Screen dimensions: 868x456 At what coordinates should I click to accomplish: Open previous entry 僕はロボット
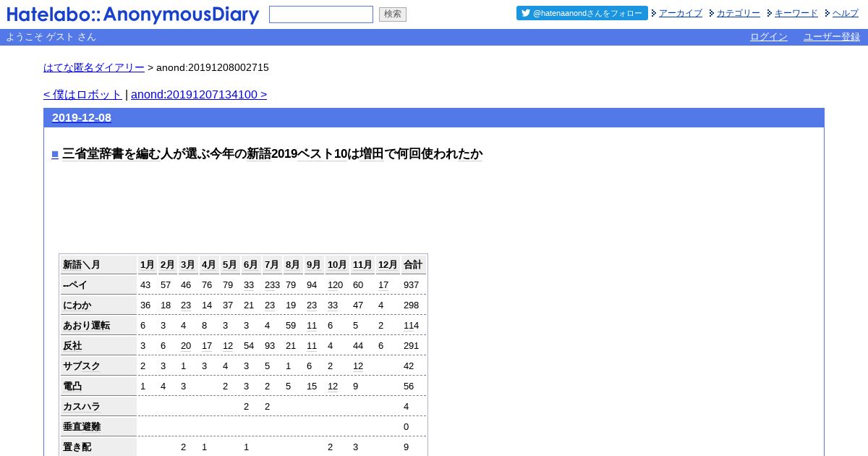[x=82, y=95]
